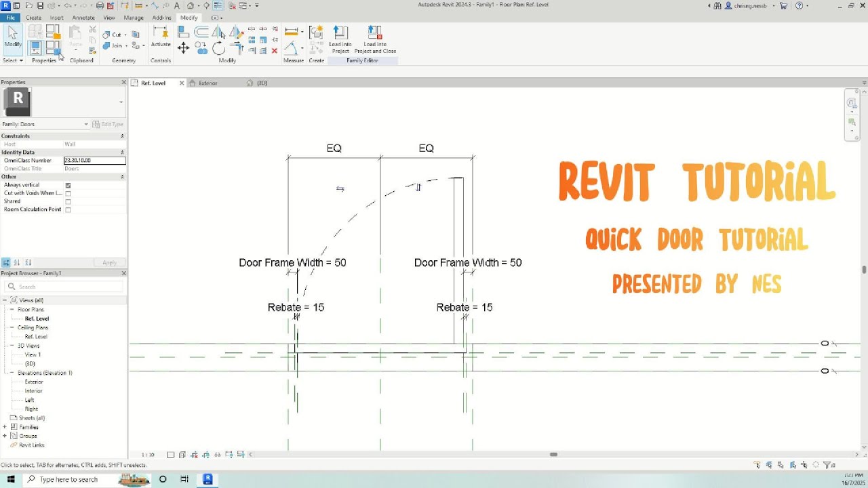This screenshot has width=868, height=488.
Task: Close the Properties palette
Action: (124, 82)
